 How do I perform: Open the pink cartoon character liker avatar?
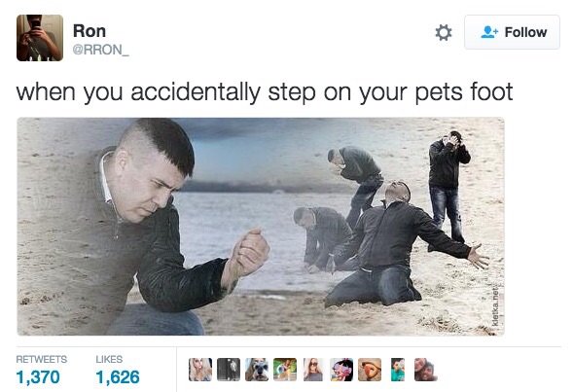pyautogui.click(x=341, y=370)
